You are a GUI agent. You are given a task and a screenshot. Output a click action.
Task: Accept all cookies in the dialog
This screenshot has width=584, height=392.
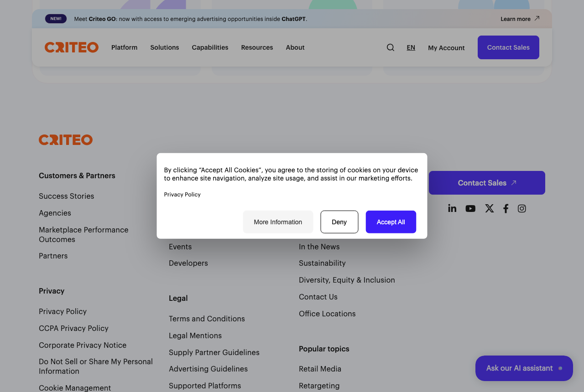click(391, 222)
